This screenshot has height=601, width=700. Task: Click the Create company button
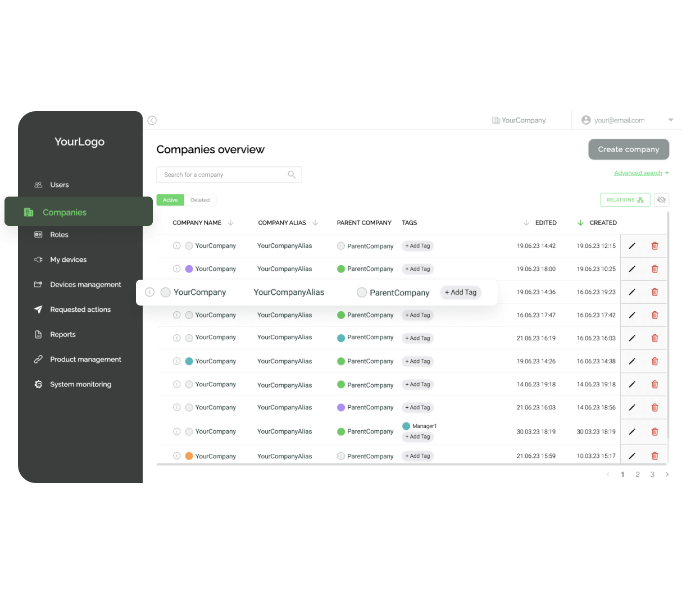click(x=628, y=149)
